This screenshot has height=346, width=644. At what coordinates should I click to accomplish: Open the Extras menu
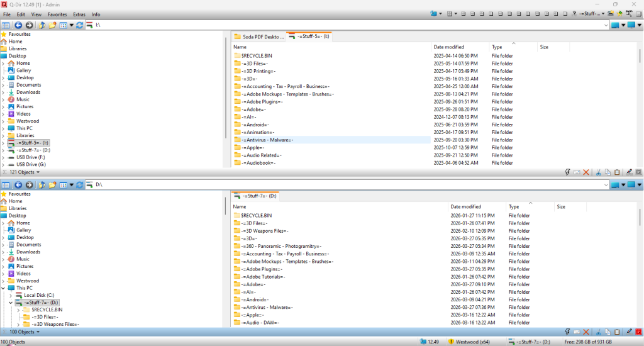79,14
